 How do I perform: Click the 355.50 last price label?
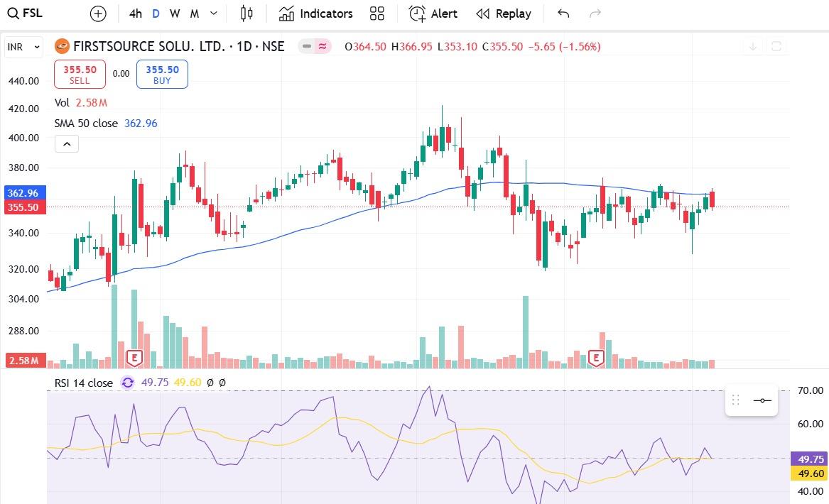click(x=25, y=207)
